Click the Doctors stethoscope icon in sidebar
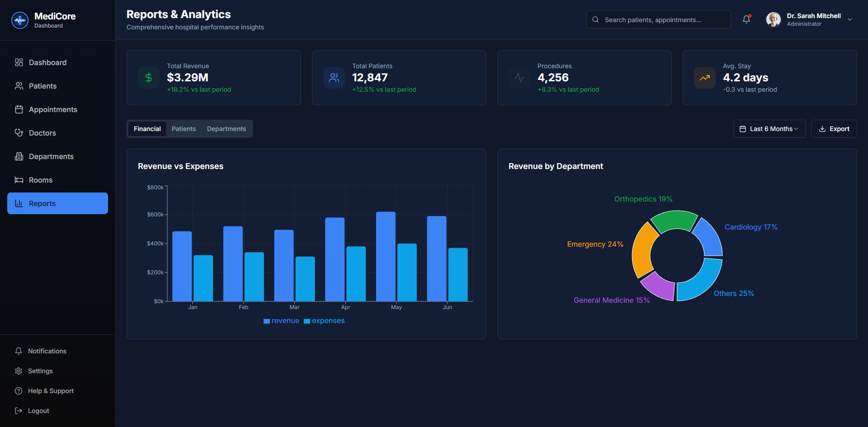Viewport: 868px width, 427px height. [19, 133]
